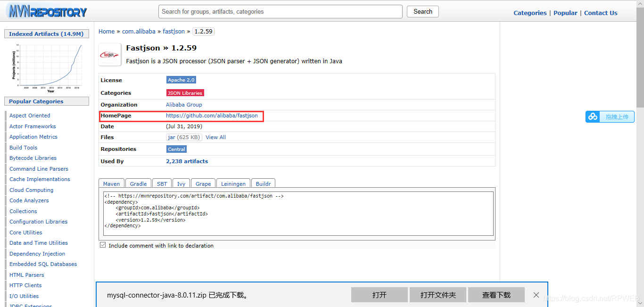Open Dependency Injection category
This screenshot has height=307, width=644.
click(x=37, y=254)
